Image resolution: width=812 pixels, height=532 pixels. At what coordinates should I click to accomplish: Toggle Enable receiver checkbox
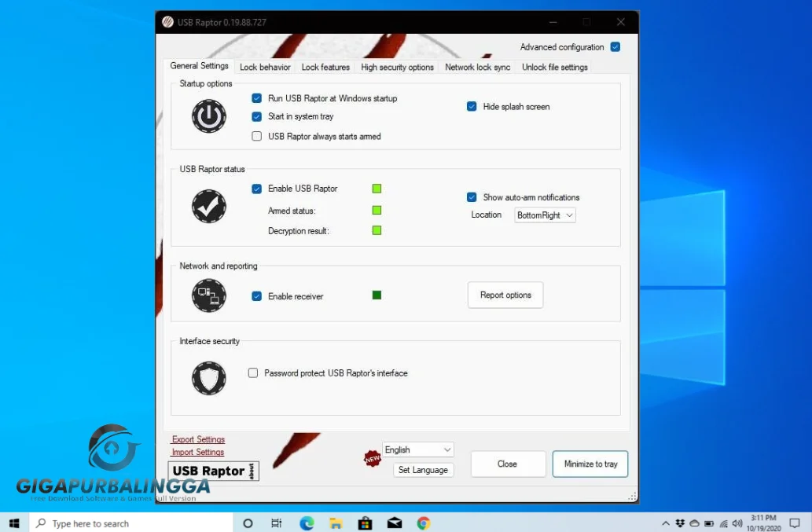(256, 296)
